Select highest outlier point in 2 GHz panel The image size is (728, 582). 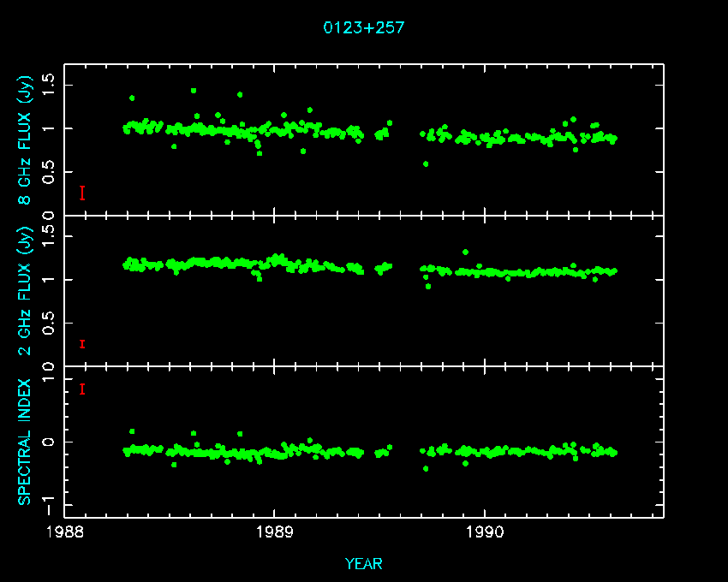(x=465, y=252)
